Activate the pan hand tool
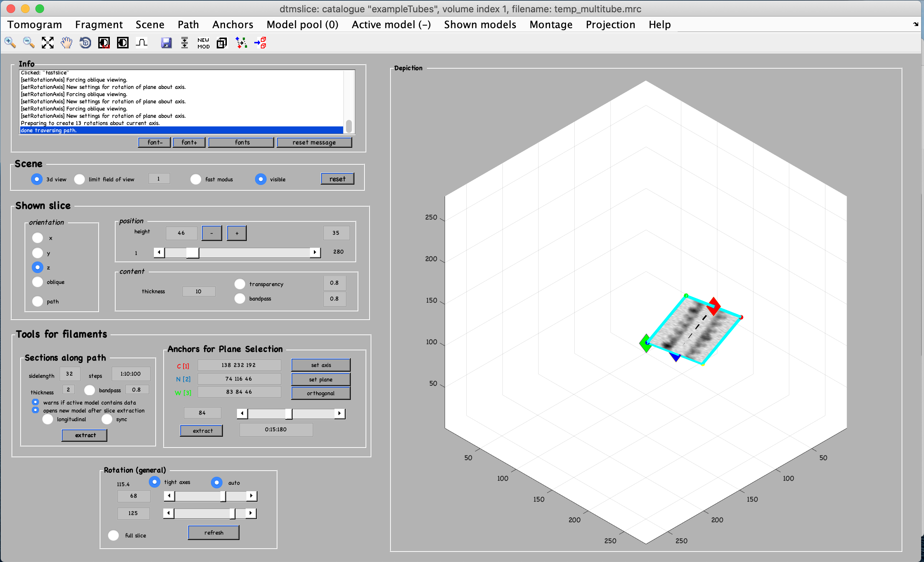Image resolution: width=924 pixels, height=562 pixels. click(66, 43)
